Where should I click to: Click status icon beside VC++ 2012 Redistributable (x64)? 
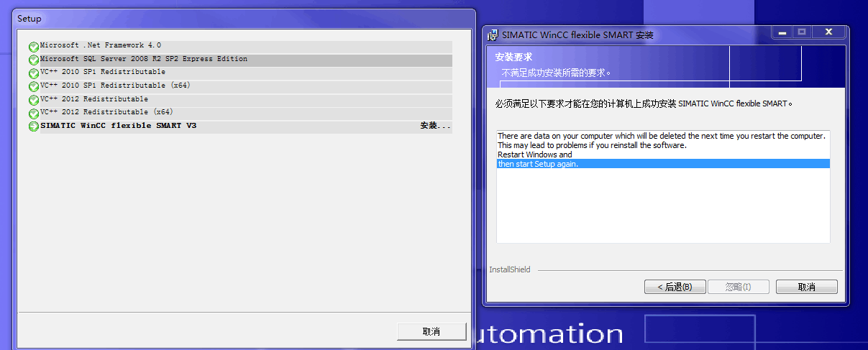point(34,114)
